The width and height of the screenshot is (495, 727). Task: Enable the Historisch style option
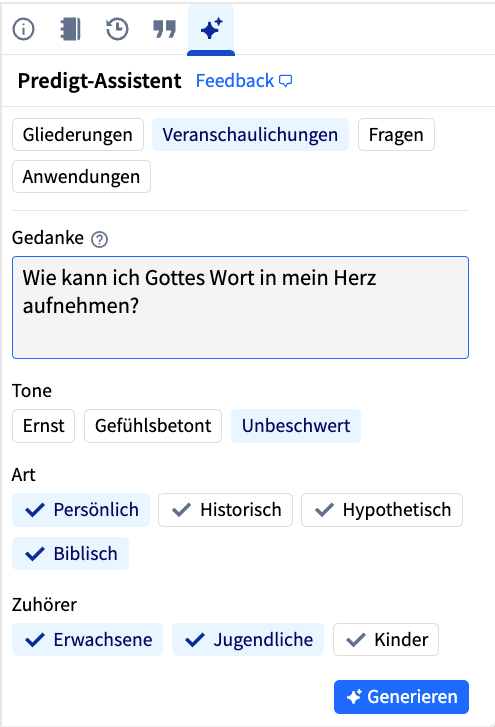point(225,510)
